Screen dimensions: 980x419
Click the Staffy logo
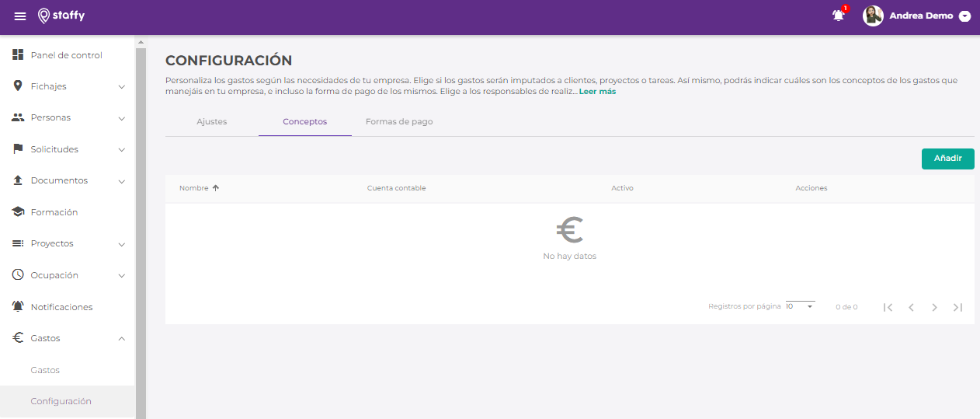tap(61, 16)
